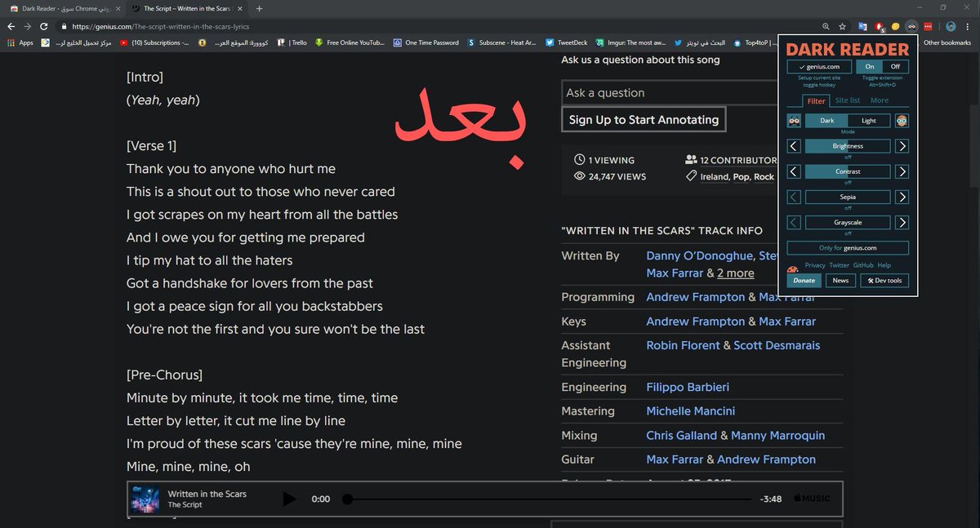The image size is (980, 528).
Task: Turn Dark Reader Off
Action: [x=895, y=67]
